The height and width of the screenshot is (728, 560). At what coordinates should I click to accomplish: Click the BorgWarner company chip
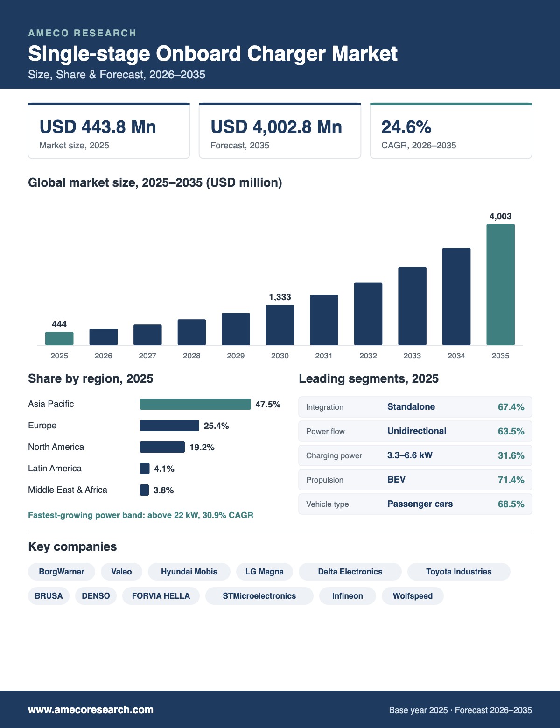pos(62,572)
